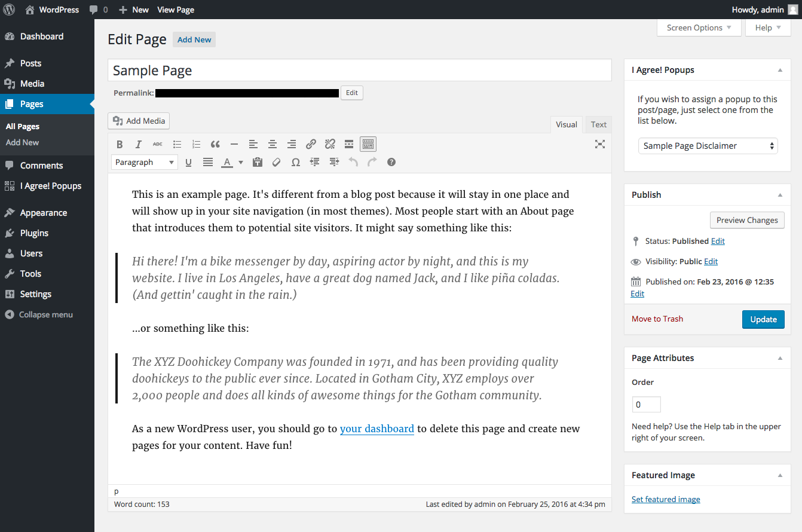Insert a horizontal line
The height and width of the screenshot is (532, 802).
(x=234, y=143)
